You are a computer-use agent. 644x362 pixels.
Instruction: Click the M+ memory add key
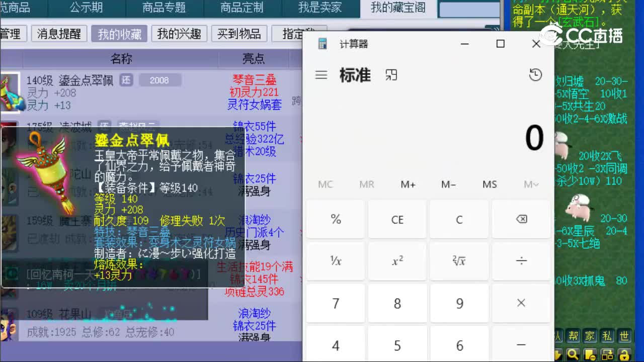(x=408, y=185)
